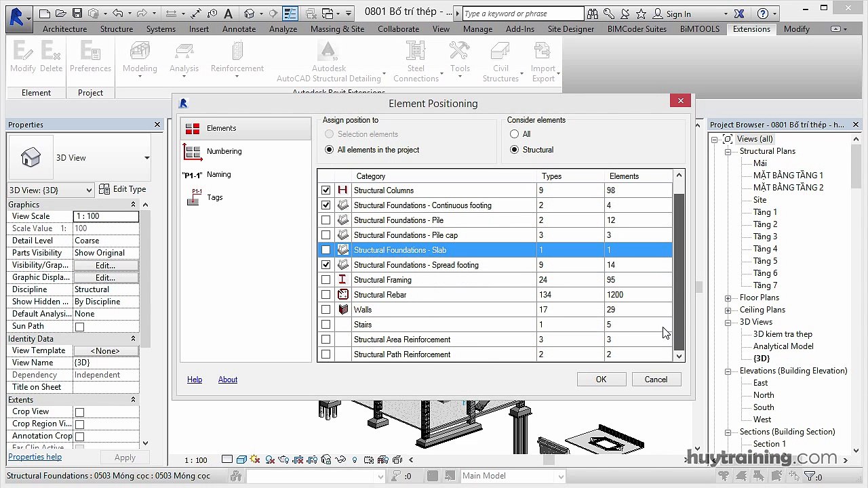This screenshot has width=868, height=488.
Task: Click the Default 3D View house icon
Action: [249, 13]
